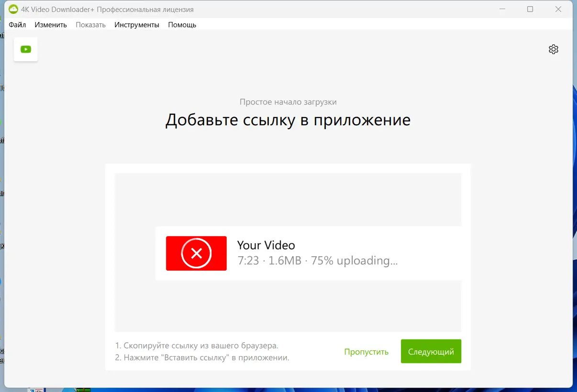The height and width of the screenshot is (392, 577).
Task: Minimize the 4K Video Downloader window
Action: click(502, 9)
